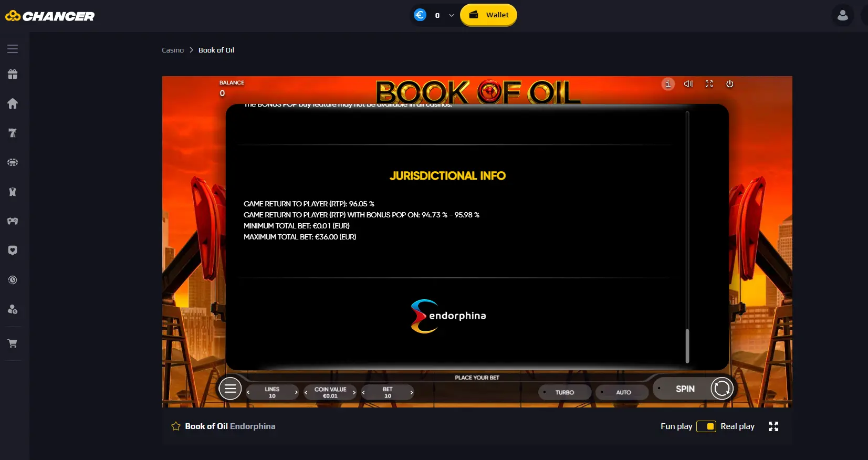Image resolution: width=868 pixels, height=460 pixels.
Task: Click the endorphina logo in info panel
Action: [448, 316]
